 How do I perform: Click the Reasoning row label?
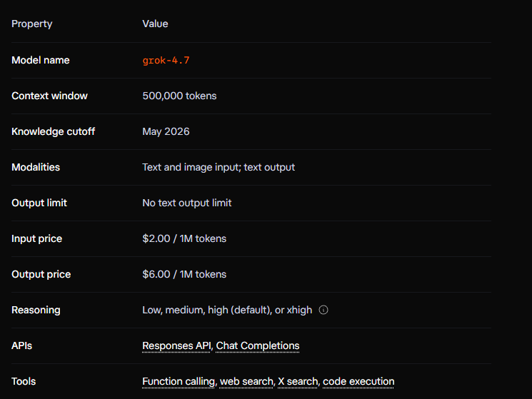coord(36,310)
